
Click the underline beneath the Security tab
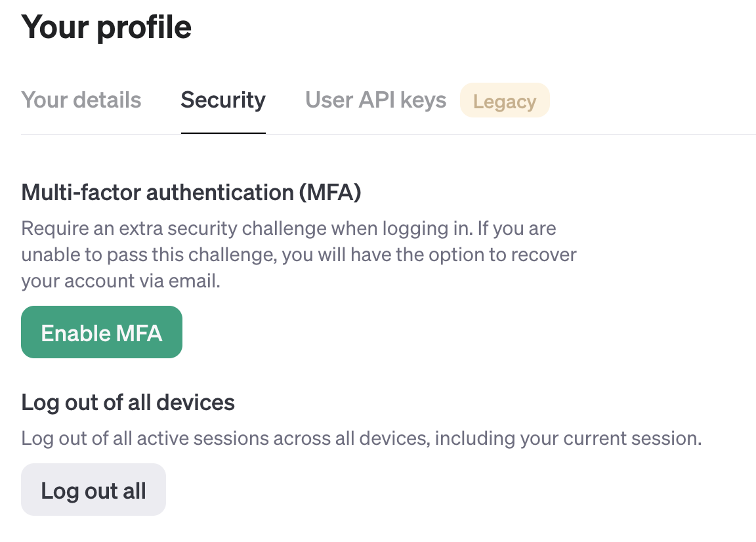[223, 133]
